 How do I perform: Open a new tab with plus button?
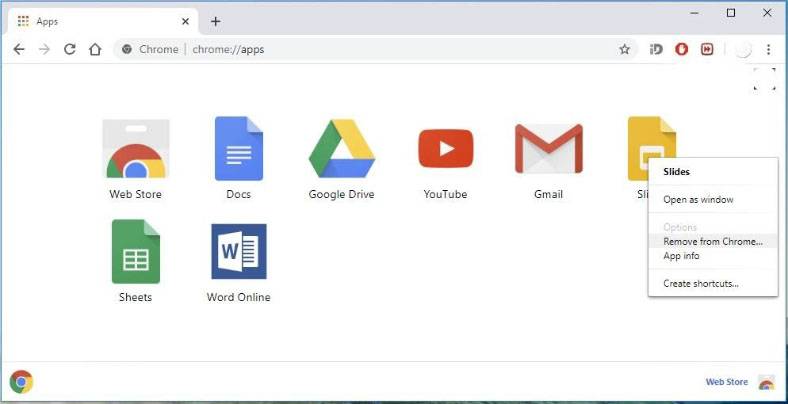coord(216,21)
